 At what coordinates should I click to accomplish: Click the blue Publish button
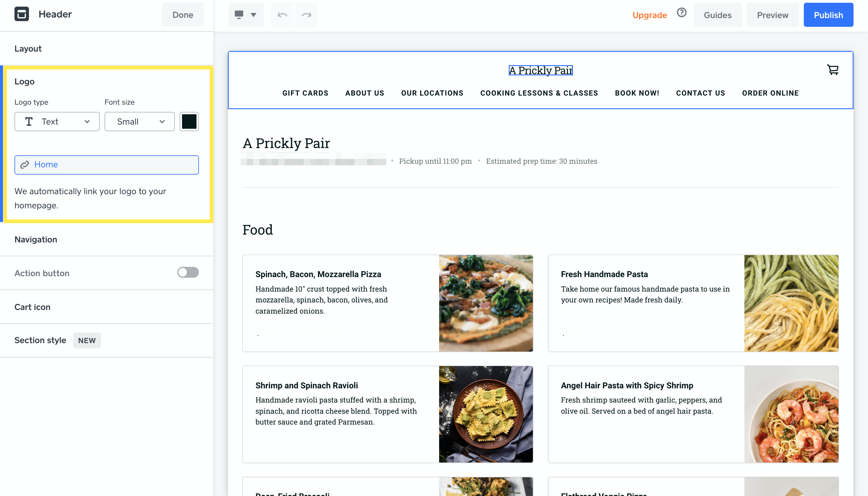point(828,15)
